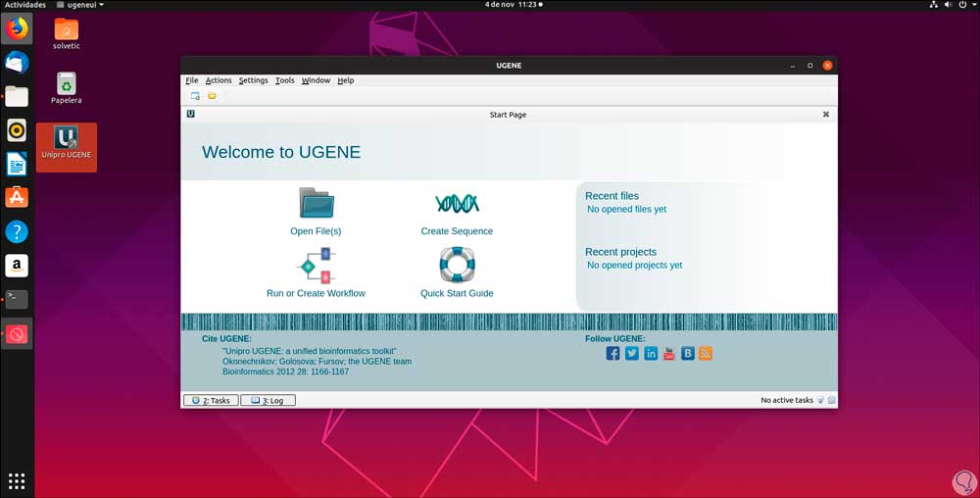Open the clock and calendar '4 de nov 11:23'
Image resolution: width=980 pixels, height=498 pixels.
click(514, 4)
